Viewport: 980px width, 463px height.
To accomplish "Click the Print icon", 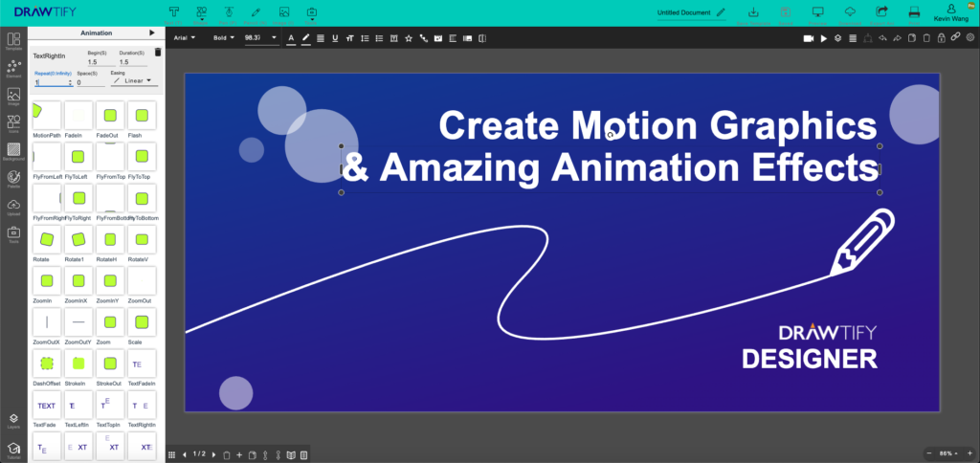I will click(914, 13).
